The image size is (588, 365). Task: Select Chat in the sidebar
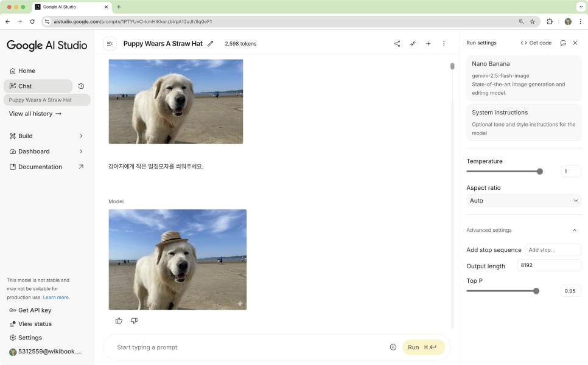coord(38,86)
